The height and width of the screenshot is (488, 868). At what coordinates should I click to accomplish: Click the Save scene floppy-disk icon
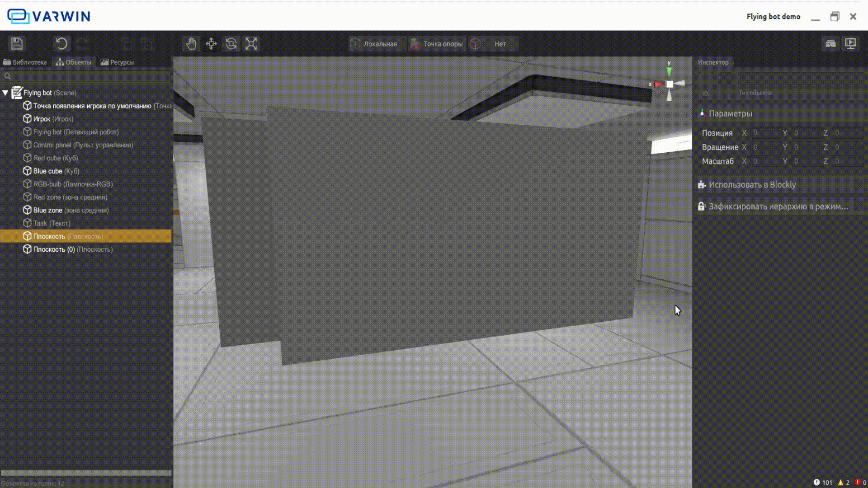pos(17,43)
